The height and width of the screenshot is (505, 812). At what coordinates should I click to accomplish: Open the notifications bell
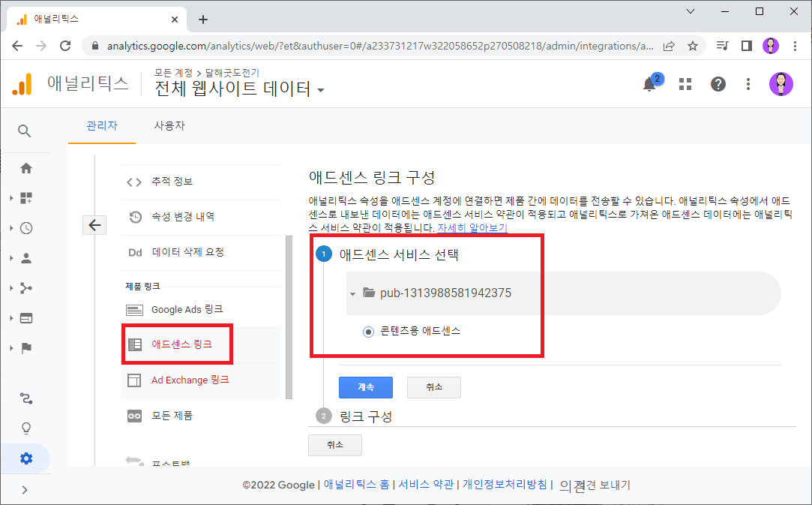[649, 84]
